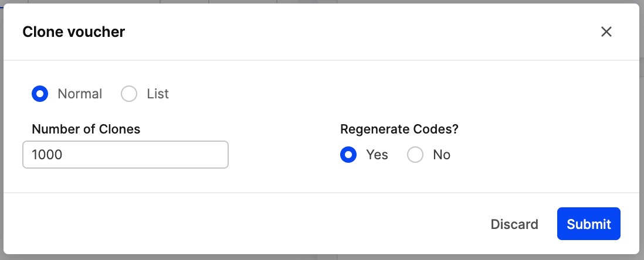This screenshot has height=260, width=644.
Task: Set Regenerate Codes to Yes radio circle
Action: [348, 155]
